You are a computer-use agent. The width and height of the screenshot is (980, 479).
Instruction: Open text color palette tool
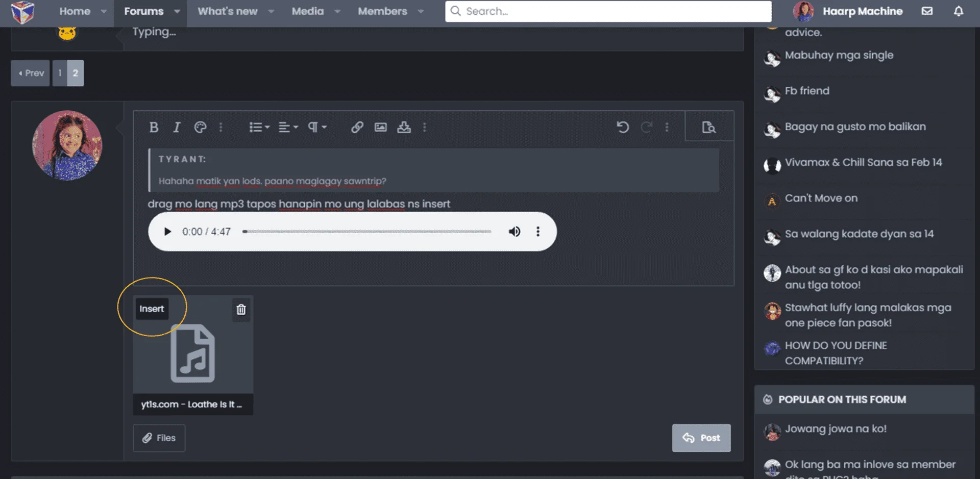click(x=200, y=127)
